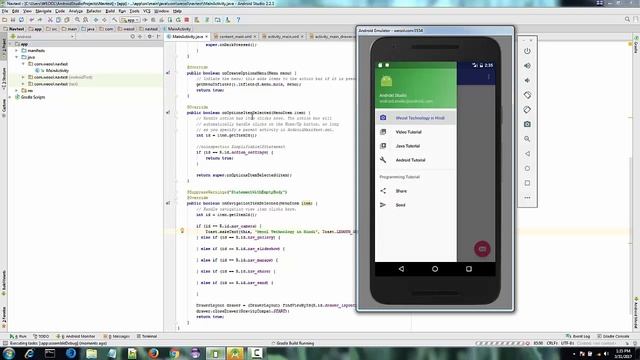Tap the Share drawer item

416,191
